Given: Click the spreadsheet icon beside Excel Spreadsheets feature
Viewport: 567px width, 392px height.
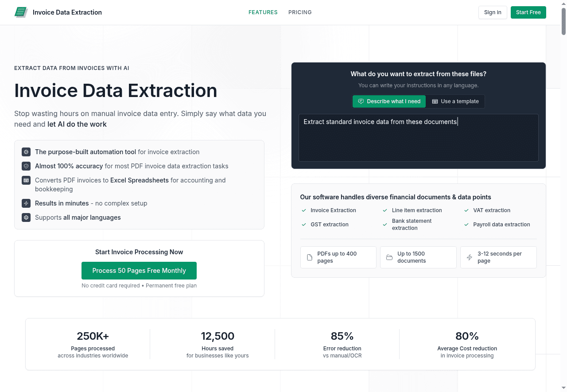Looking at the screenshot, I should pyautogui.click(x=26, y=180).
